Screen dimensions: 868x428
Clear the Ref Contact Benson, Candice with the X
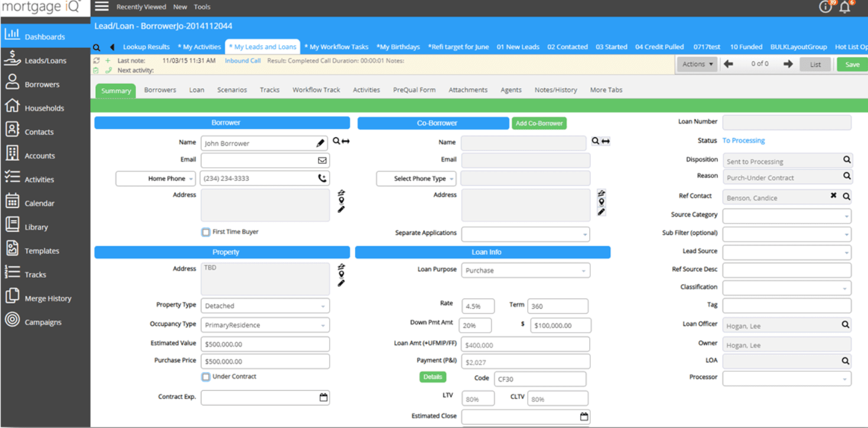click(833, 195)
